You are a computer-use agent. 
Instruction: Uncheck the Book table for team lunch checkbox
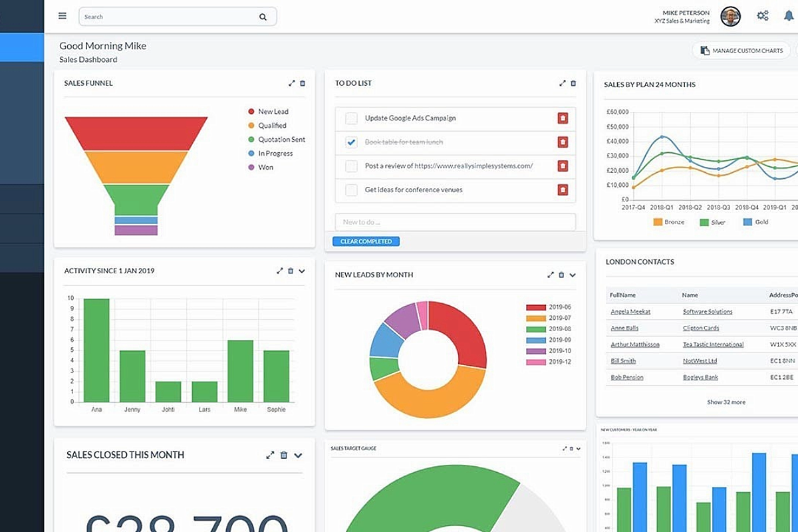(351, 142)
